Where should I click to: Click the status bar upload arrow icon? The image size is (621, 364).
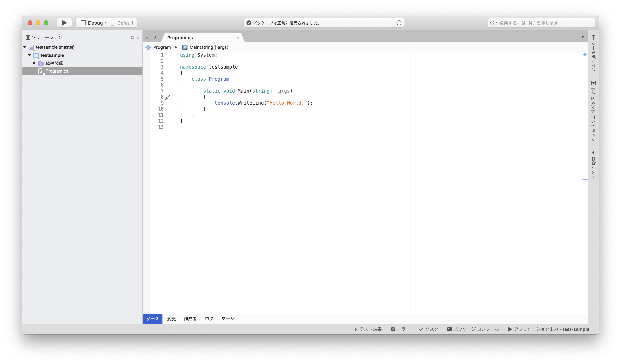(399, 23)
